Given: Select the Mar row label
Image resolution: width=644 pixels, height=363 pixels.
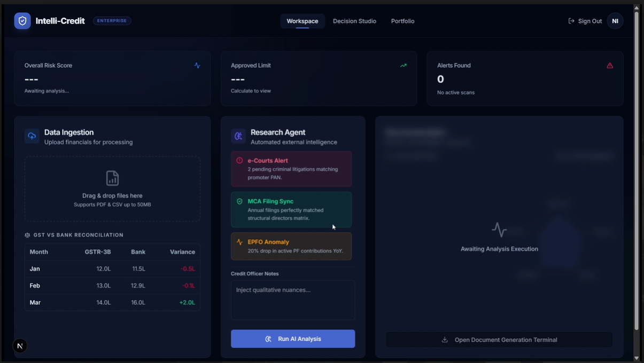Looking at the screenshot, I should click(35, 303).
